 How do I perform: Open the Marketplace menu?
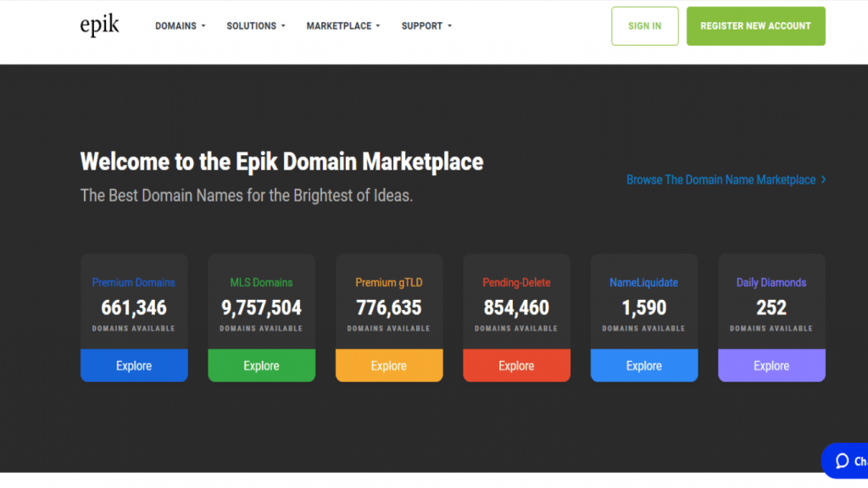coord(343,26)
